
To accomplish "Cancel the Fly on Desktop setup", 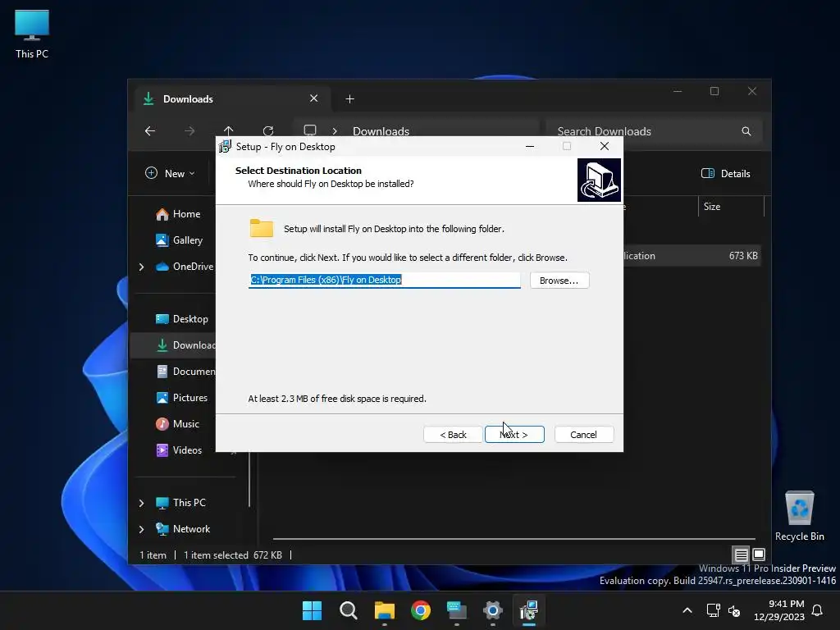I will pos(583,435).
